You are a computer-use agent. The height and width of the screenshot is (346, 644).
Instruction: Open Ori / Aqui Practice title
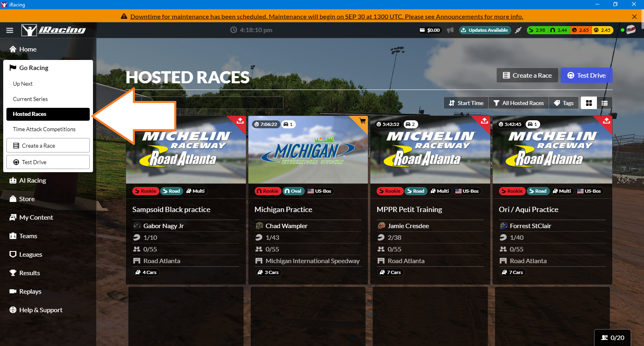528,210
